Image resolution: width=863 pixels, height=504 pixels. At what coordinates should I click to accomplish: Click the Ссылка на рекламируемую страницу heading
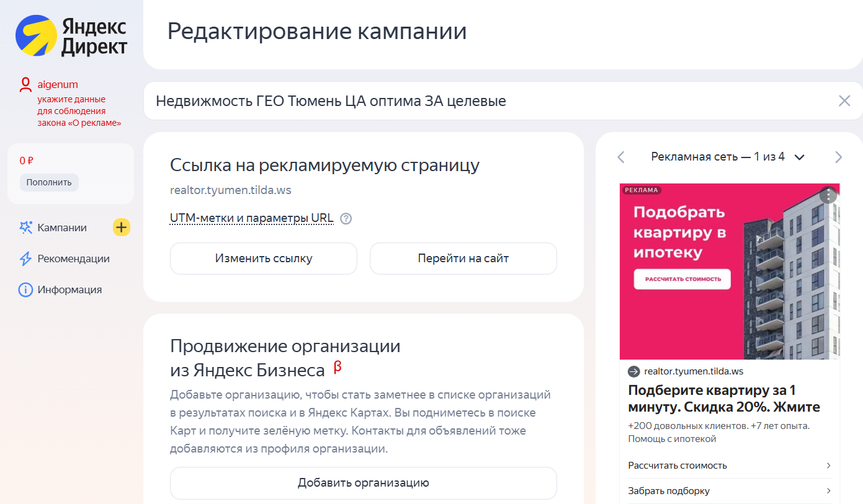[x=324, y=166]
